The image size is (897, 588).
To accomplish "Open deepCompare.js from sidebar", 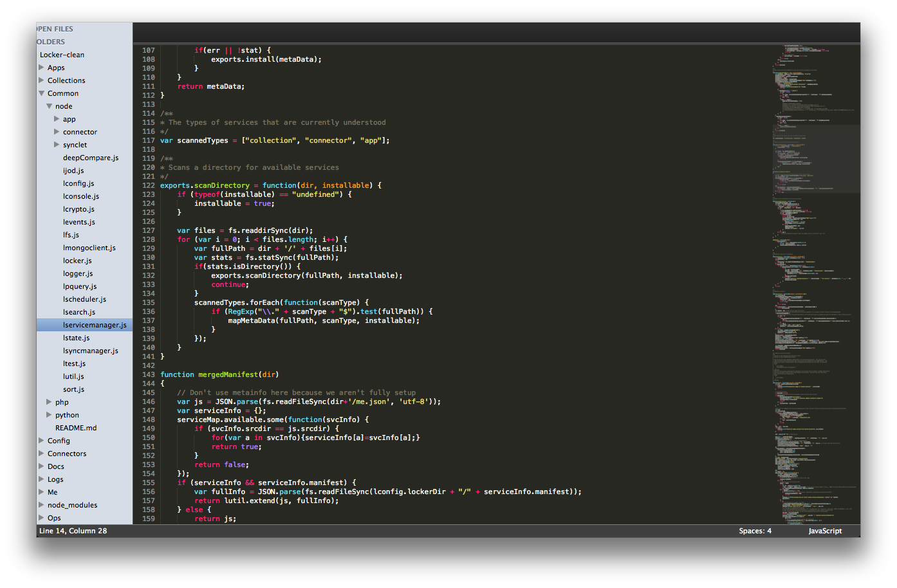I will [91, 158].
